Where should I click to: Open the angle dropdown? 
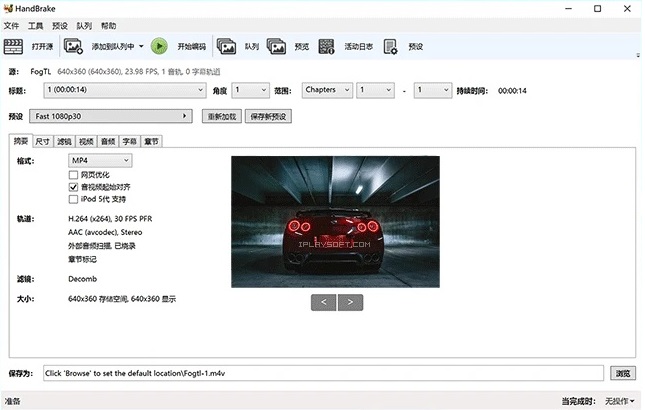pyautogui.click(x=251, y=90)
